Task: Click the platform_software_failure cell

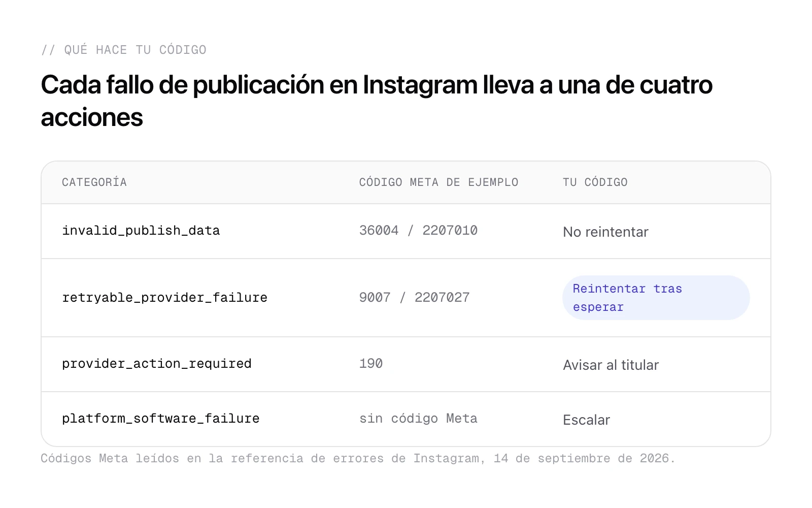Action: click(x=161, y=419)
